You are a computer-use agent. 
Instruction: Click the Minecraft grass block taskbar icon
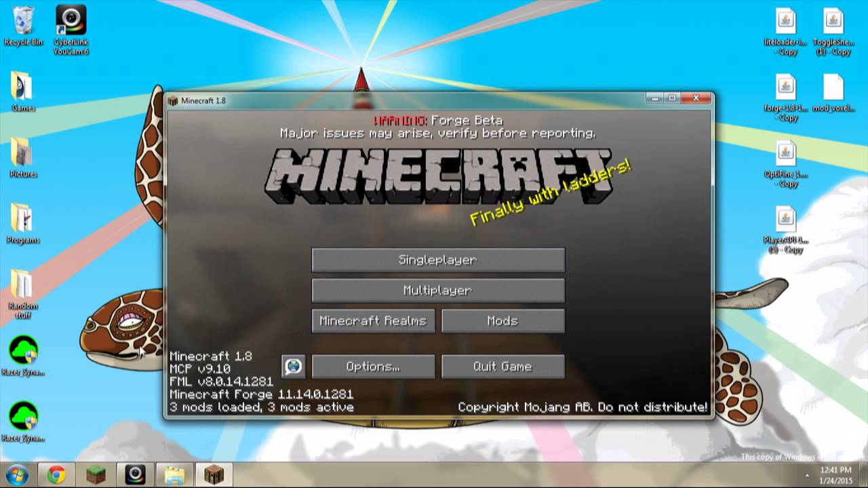[x=96, y=475]
